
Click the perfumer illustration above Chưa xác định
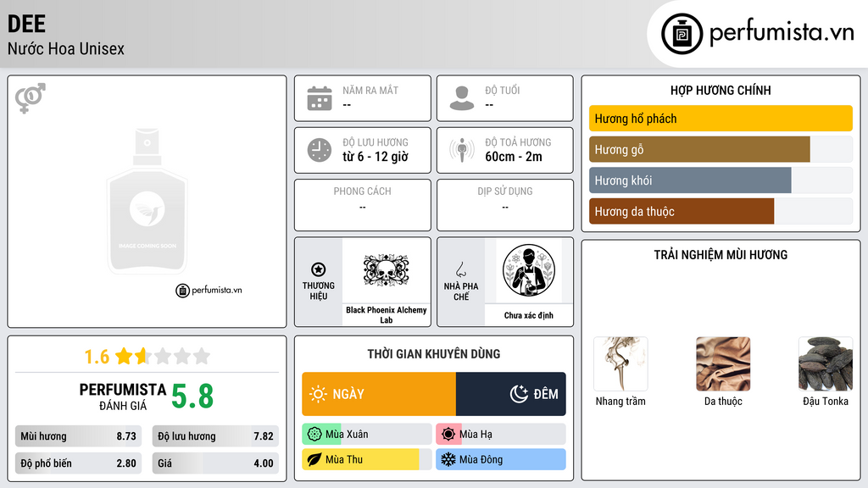[x=529, y=270]
